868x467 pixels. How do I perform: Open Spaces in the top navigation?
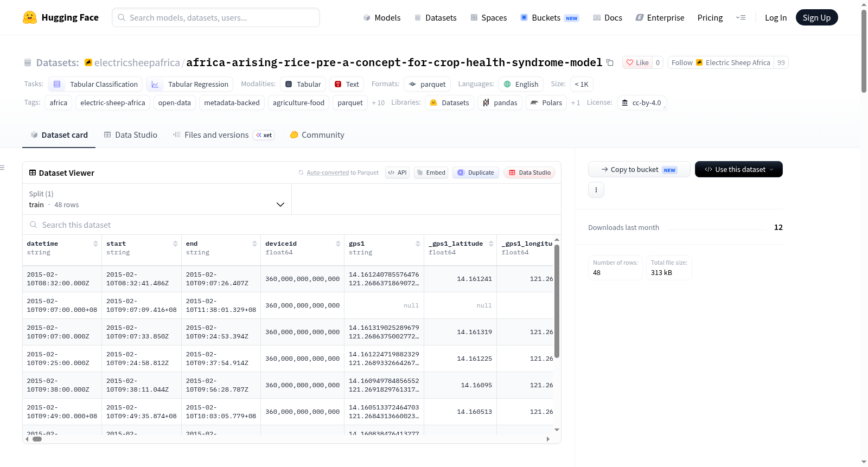(x=489, y=17)
